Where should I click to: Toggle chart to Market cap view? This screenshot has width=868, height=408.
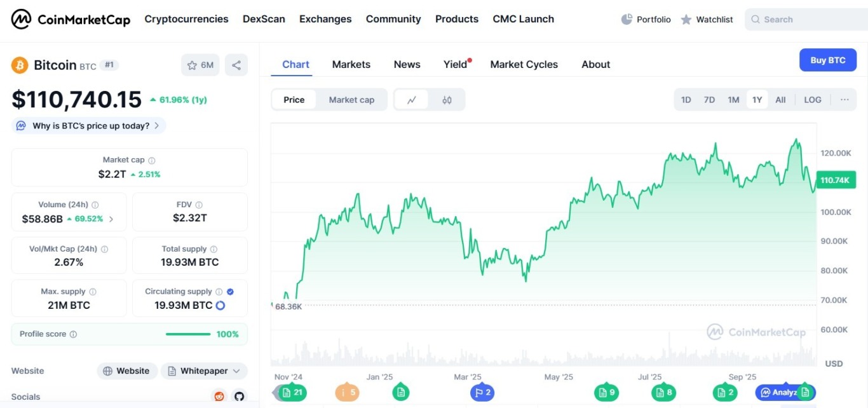(x=351, y=100)
